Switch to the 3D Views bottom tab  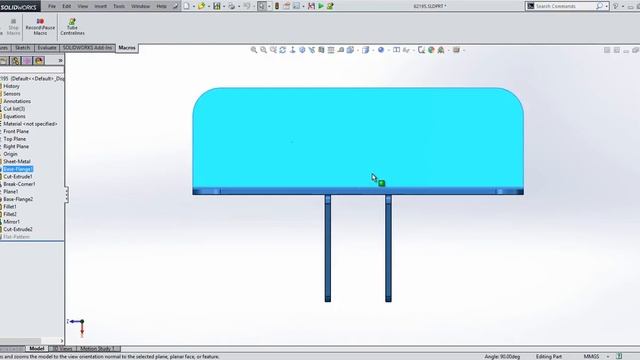(63, 349)
